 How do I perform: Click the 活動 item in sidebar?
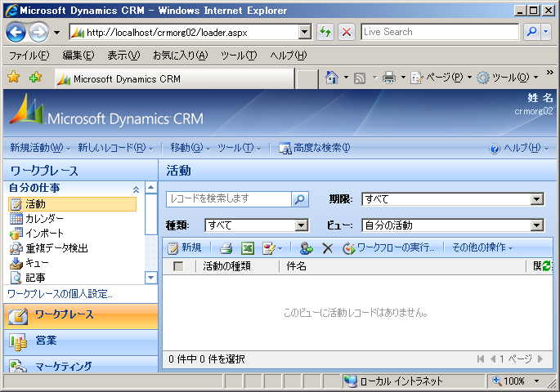coord(72,204)
